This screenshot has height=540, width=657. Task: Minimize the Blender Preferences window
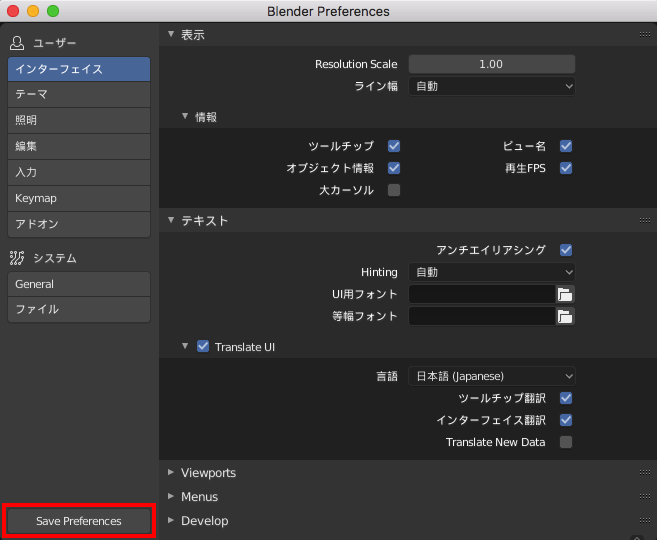[33, 11]
